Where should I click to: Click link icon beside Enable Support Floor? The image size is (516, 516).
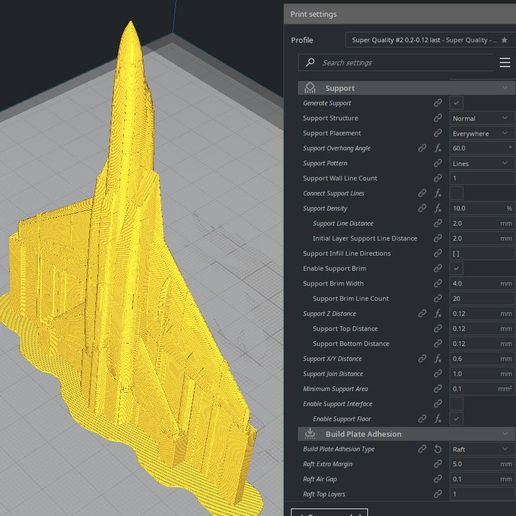pos(422,419)
